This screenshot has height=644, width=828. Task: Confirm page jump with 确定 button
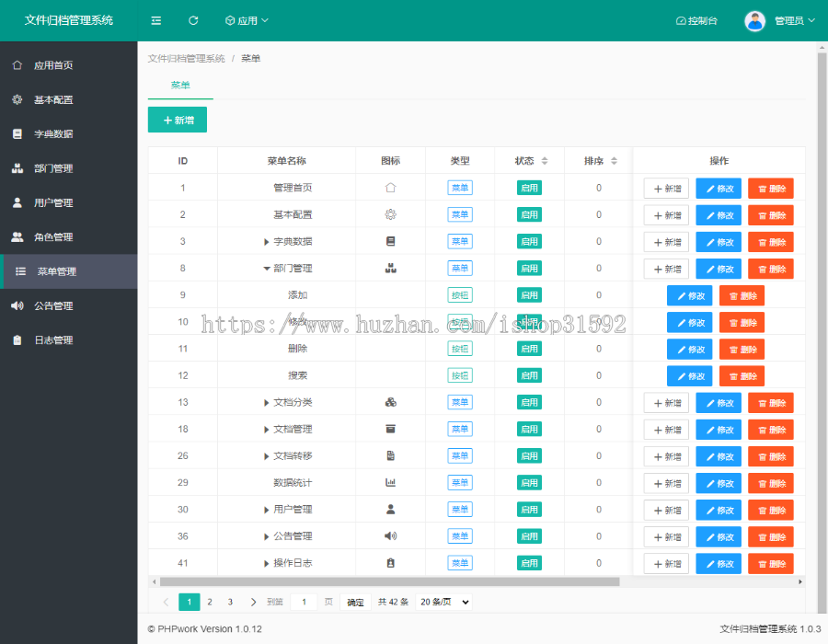pyautogui.click(x=355, y=603)
